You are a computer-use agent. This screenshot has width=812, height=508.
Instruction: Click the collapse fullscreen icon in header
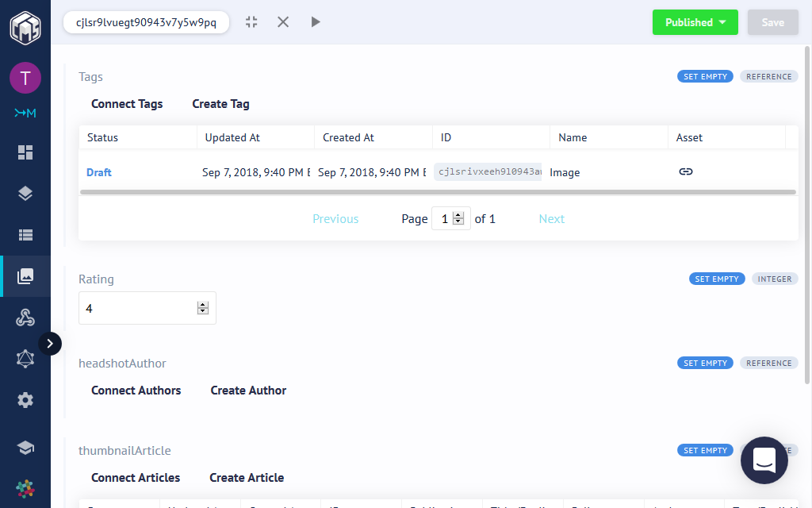[251, 22]
